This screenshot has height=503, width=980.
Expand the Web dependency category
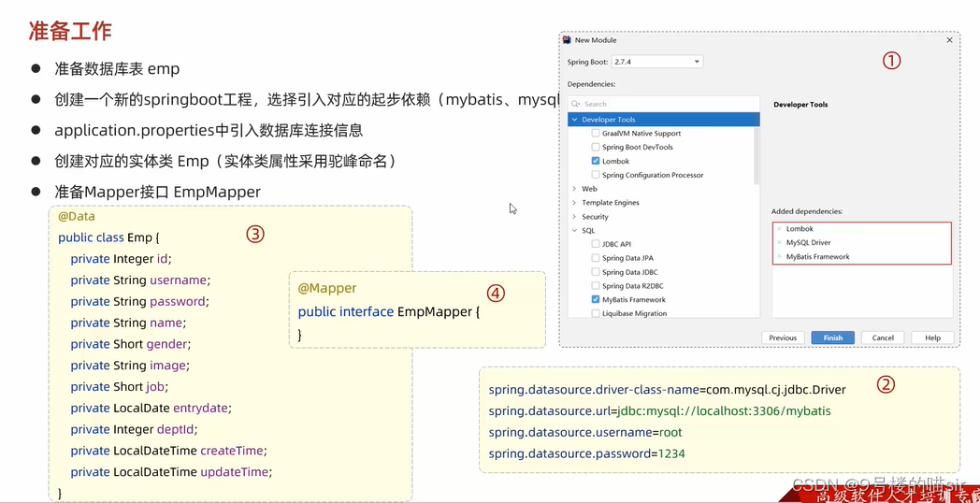[574, 189]
